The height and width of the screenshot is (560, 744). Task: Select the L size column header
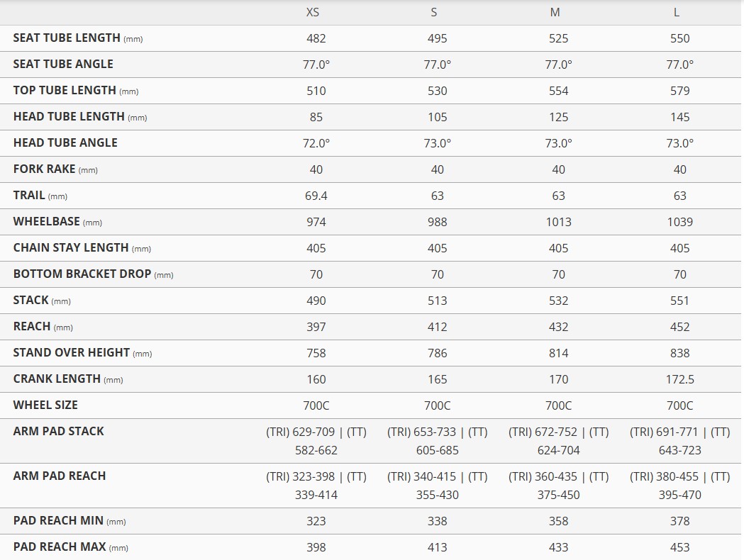[677, 12]
